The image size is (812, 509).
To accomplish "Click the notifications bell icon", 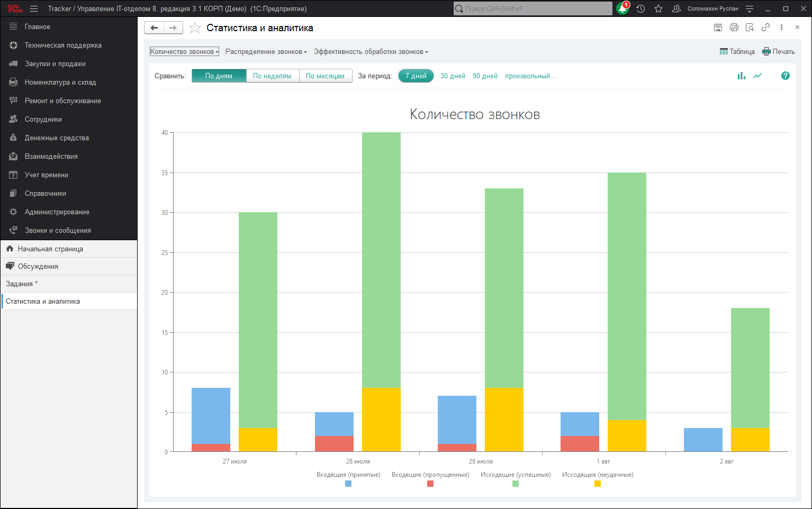I will click(x=622, y=9).
